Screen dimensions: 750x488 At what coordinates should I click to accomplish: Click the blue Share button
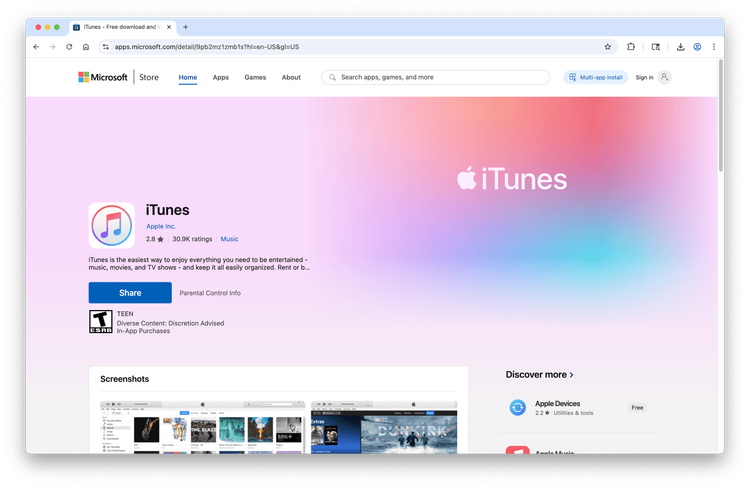(x=130, y=293)
